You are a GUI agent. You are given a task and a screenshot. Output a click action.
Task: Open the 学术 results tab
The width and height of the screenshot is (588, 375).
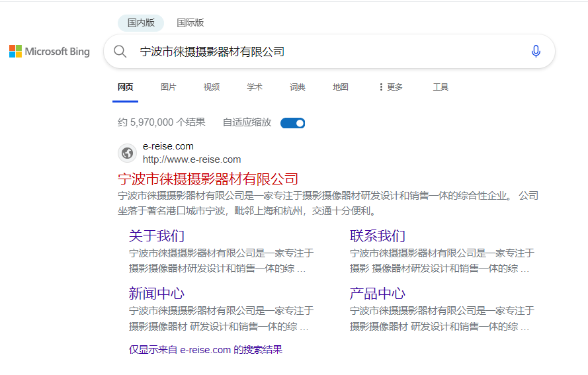pos(255,87)
